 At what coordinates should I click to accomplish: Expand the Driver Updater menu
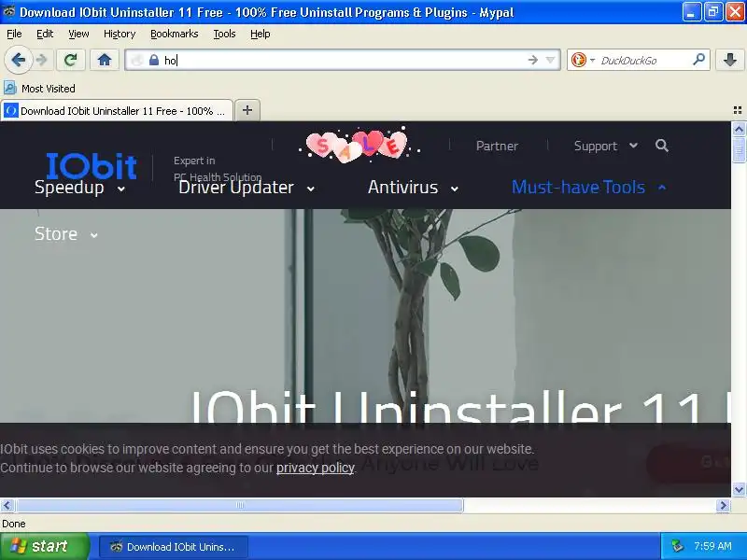(247, 188)
